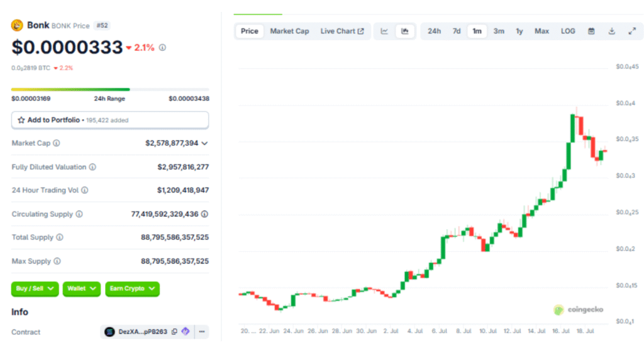Toggle the LOG scale option
Screen dimensions: 644x353
(568, 31)
